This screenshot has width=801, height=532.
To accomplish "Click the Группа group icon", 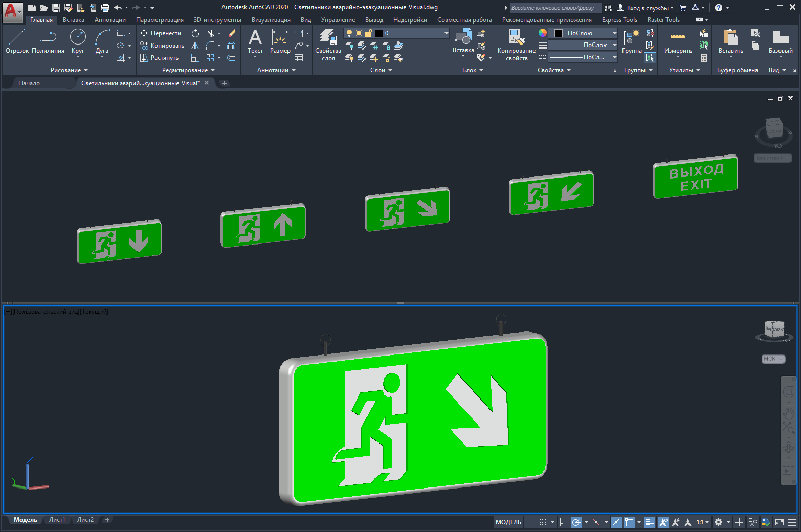I will pyautogui.click(x=632, y=41).
